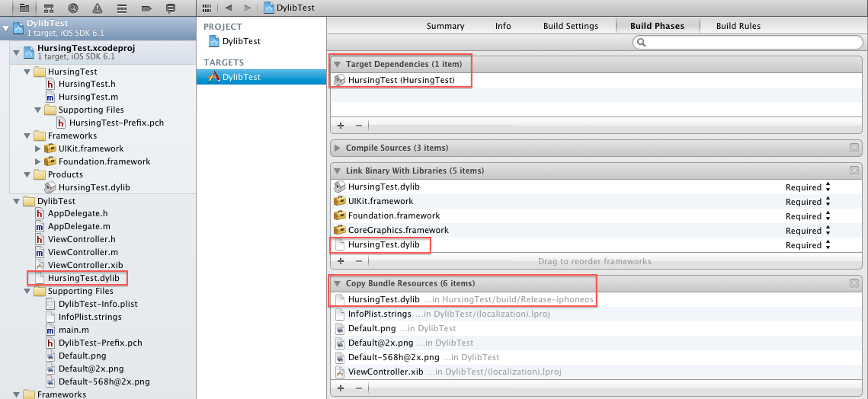Collapse the Products group
Viewport: 868px width, 399px height.
pos(27,175)
